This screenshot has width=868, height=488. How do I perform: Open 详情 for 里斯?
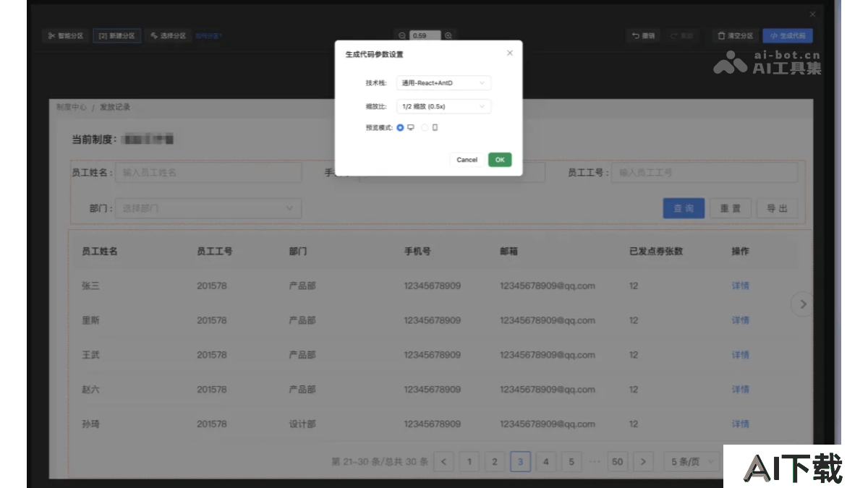point(740,320)
